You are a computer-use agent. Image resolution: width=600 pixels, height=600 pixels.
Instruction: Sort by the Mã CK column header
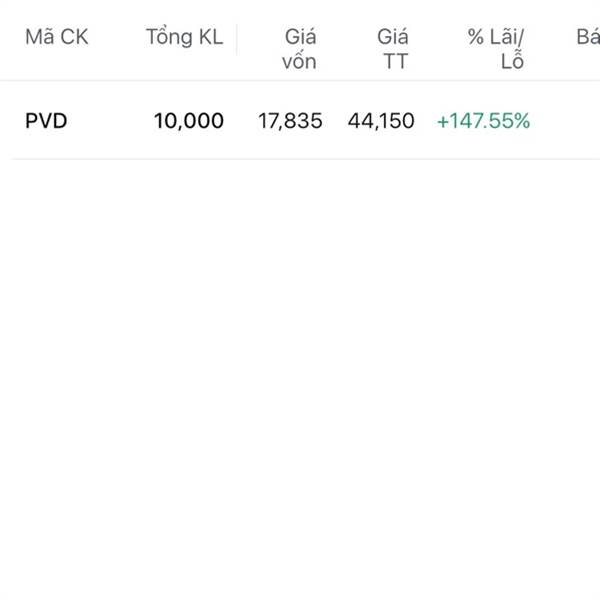click(56, 38)
